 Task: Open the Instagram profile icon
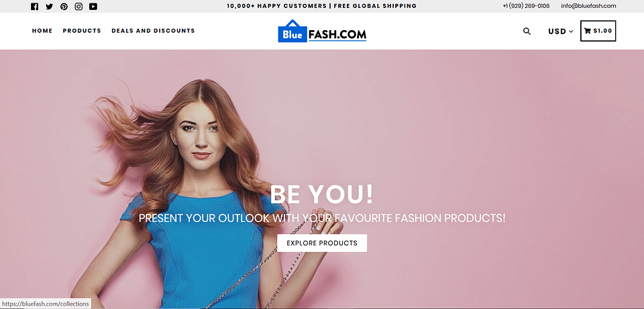pyautogui.click(x=78, y=7)
